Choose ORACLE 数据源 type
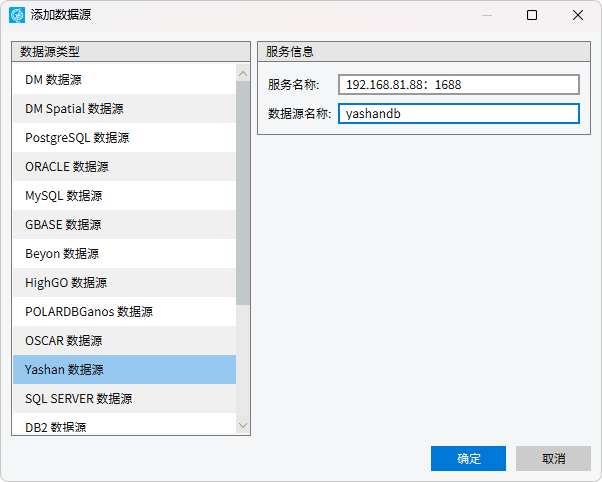 [x=124, y=167]
